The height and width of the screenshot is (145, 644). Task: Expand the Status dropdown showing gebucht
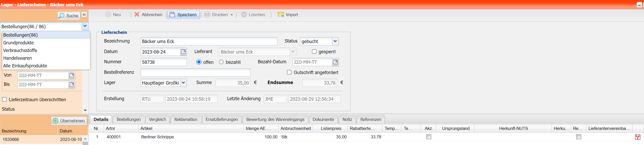(x=335, y=41)
